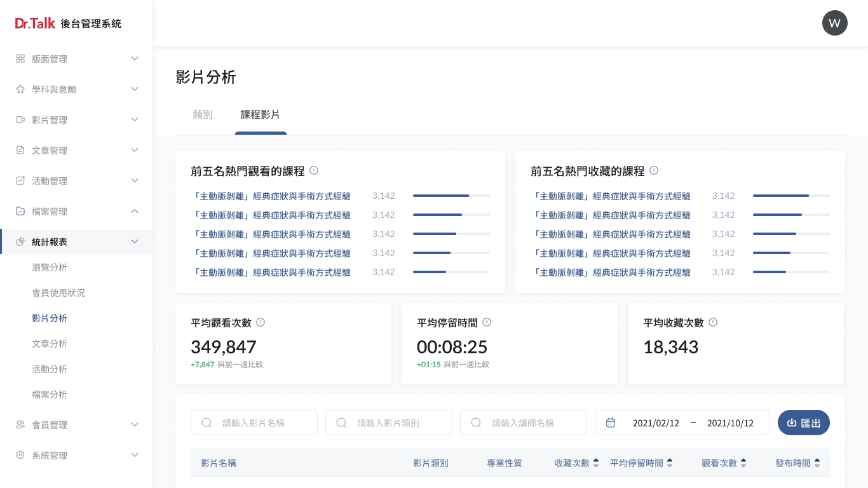Viewport: 868px width, 488px height.
Task: Expand the 會員管理 sidebar menu
Action: (76, 425)
